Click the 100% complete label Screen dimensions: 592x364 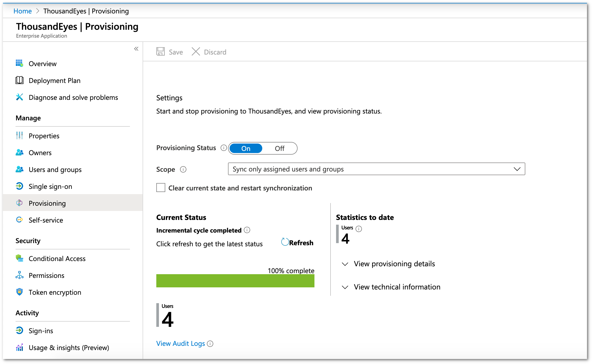click(291, 270)
